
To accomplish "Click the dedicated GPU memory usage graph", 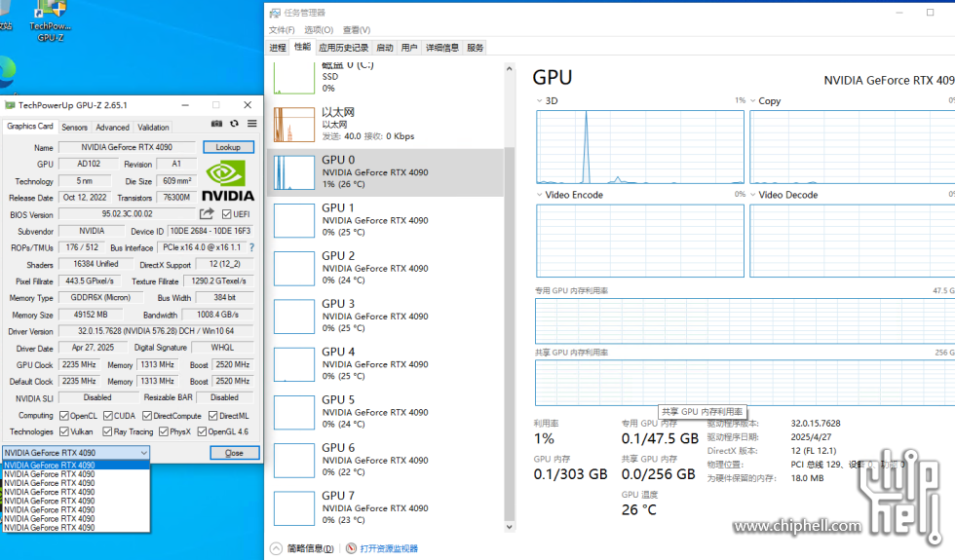I will pos(745,321).
